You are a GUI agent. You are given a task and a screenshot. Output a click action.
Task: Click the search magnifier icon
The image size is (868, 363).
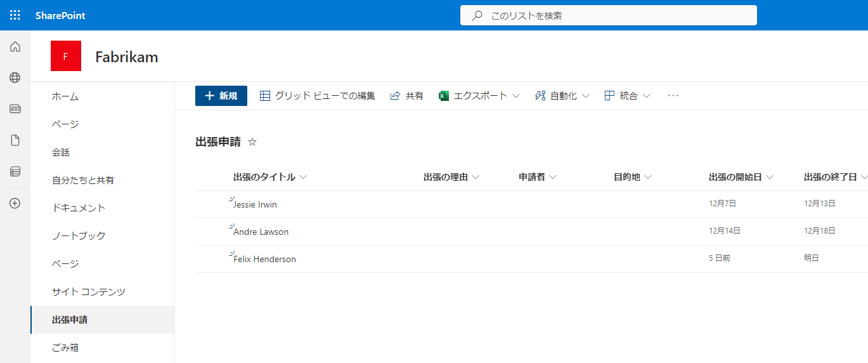point(477,15)
